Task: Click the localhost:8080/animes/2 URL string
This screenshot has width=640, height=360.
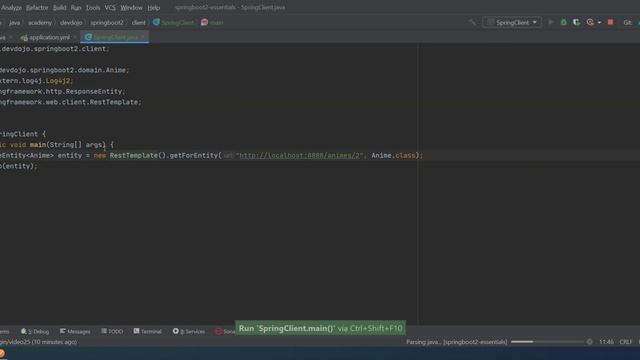Action: click(300, 156)
